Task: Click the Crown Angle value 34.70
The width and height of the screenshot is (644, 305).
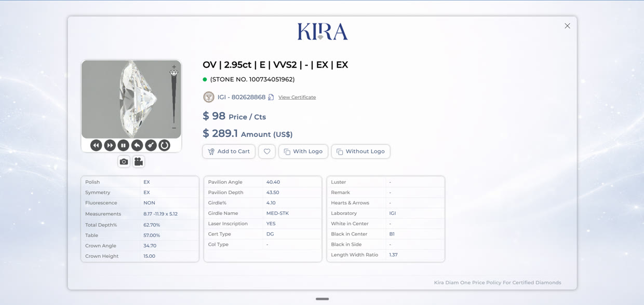Action: coord(150,246)
